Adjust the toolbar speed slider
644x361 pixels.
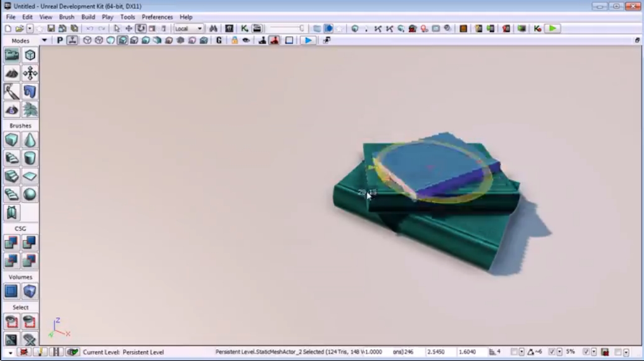(x=287, y=29)
